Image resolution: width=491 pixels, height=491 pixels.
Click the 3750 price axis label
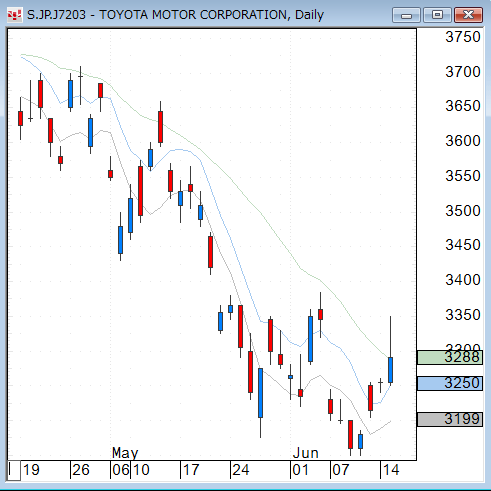pyautogui.click(x=463, y=37)
